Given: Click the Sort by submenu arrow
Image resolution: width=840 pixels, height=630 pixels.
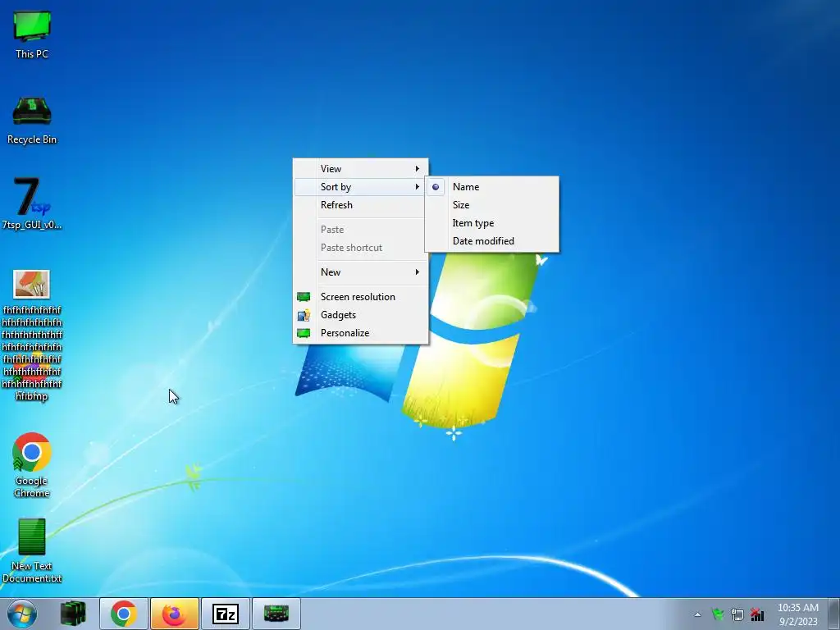Looking at the screenshot, I should (x=417, y=187).
